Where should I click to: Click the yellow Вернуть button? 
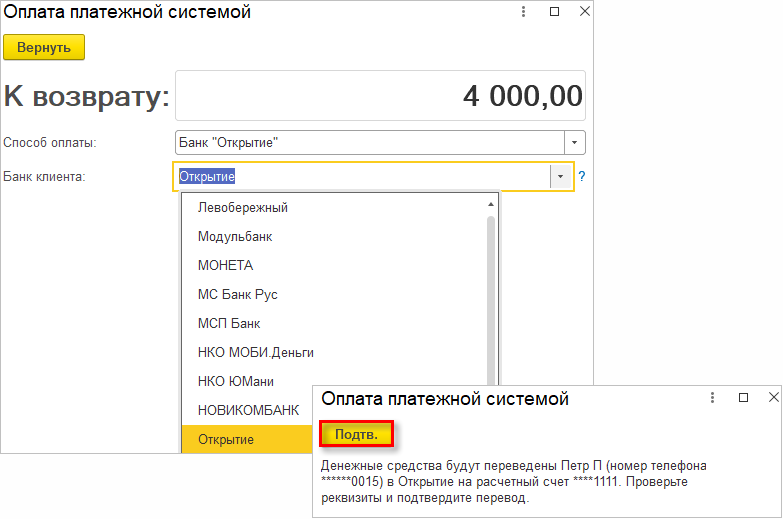(44, 47)
